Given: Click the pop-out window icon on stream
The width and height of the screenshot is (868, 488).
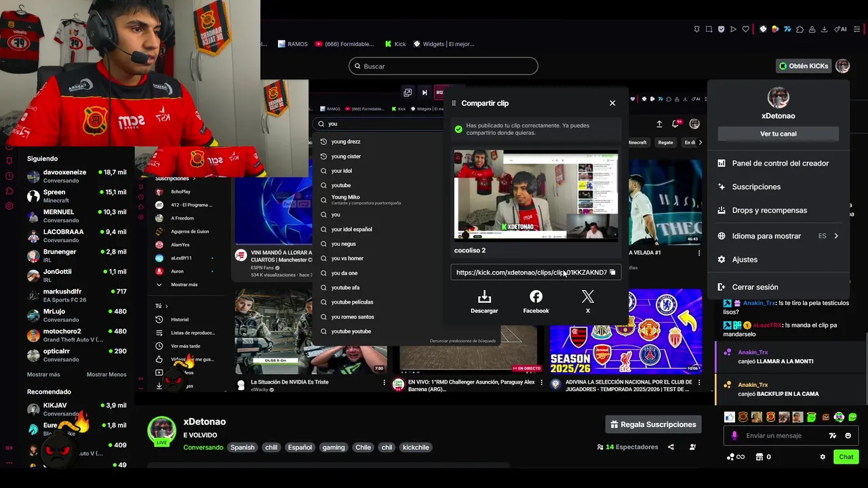Looking at the screenshot, I should point(408,93).
